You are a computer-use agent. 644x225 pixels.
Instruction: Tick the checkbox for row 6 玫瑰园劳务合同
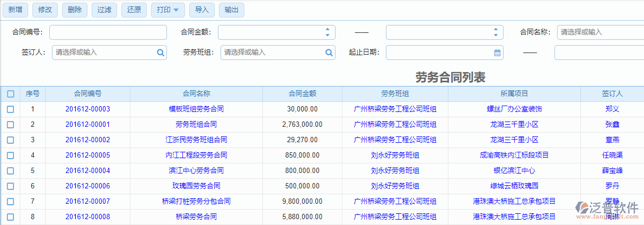click(11, 186)
